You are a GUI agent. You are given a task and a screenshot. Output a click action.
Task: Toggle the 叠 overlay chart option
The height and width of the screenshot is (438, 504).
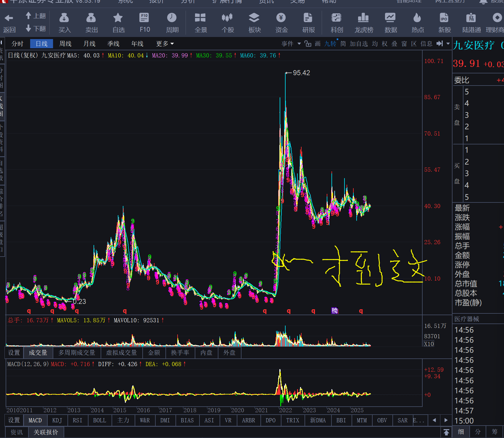tap(394, 44)
